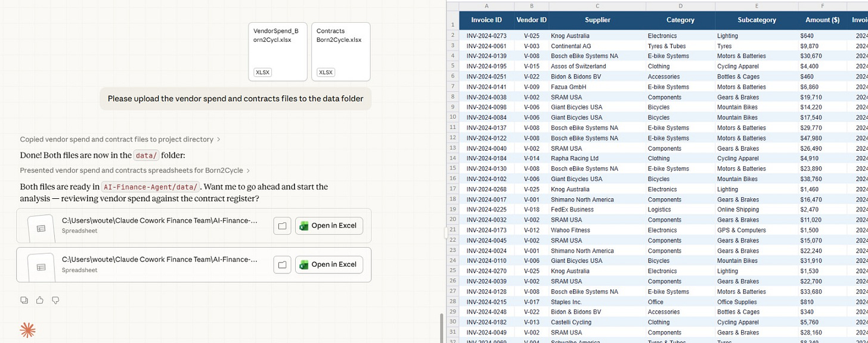Select column A header in spreadsheet
The width and height of the screenshot is (868, 343).
click(486, 6)
